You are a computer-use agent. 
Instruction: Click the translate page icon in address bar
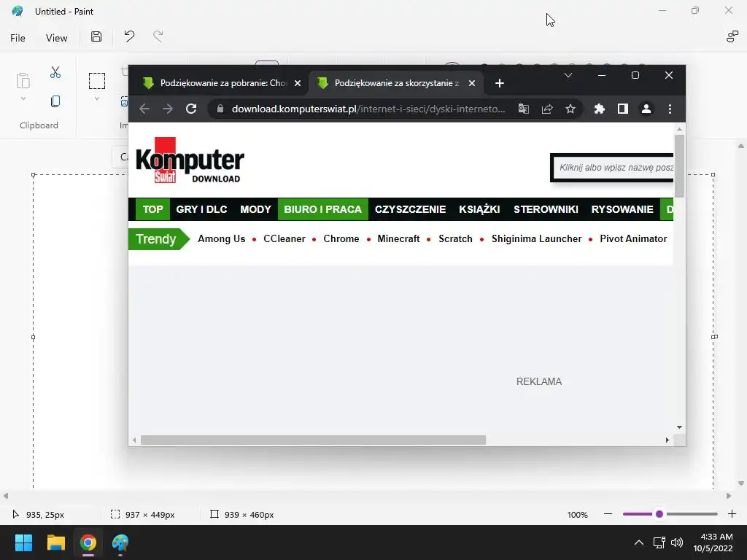pyautogui.click(x=524, y=109)
